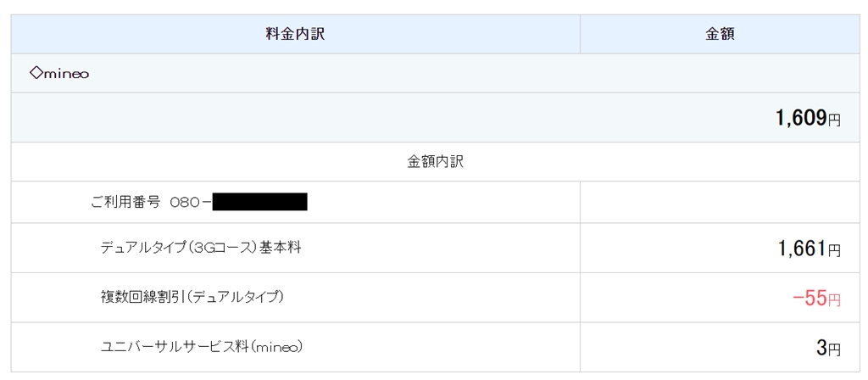868x380 pixels.
Task: Click the 金額内訳 subheading row
Action: pyautogui.click(x=435, y=162)
